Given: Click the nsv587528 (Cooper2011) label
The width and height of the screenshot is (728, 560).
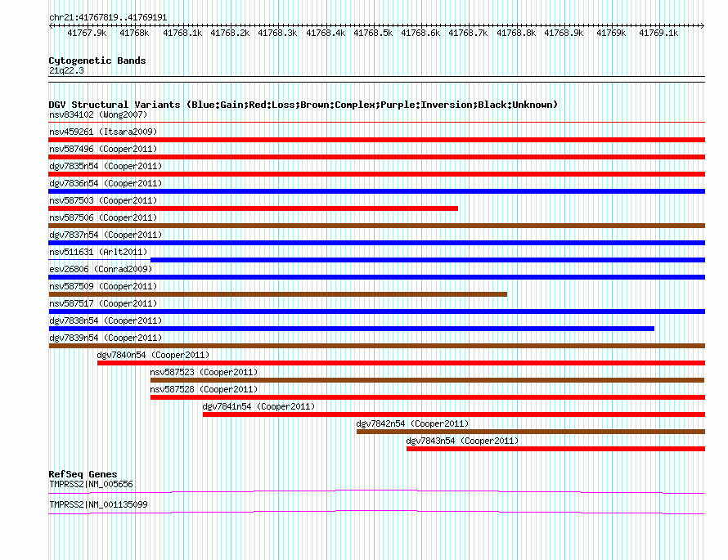Looking at the screenshot, I should tap(204, 389).
